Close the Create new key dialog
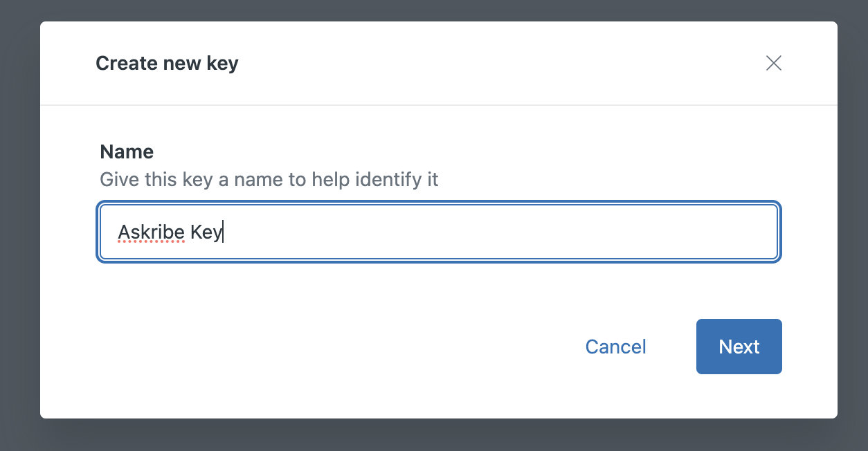 [773, 64]
